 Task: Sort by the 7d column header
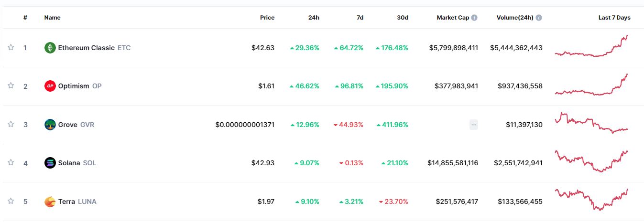click(x=360, y=18)
